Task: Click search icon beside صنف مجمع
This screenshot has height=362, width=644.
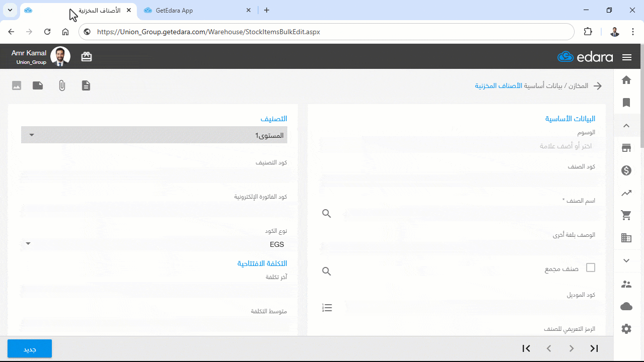Action: click(327, 271)
